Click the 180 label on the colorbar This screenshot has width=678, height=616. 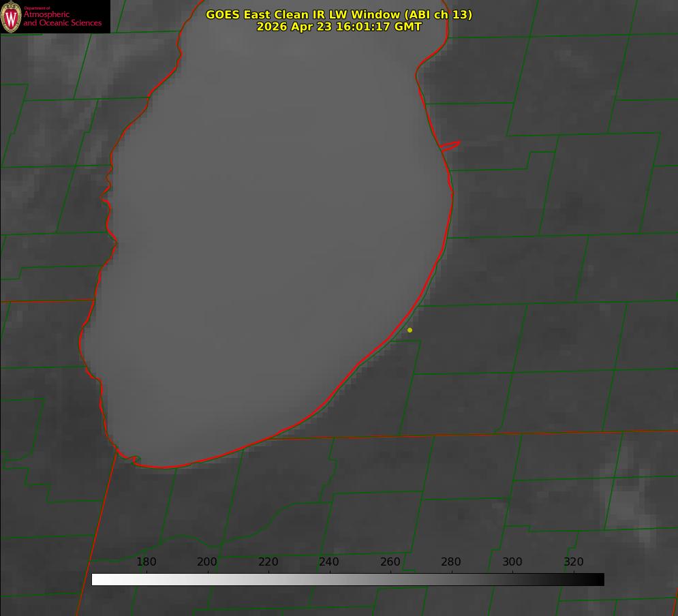point(146,561)
